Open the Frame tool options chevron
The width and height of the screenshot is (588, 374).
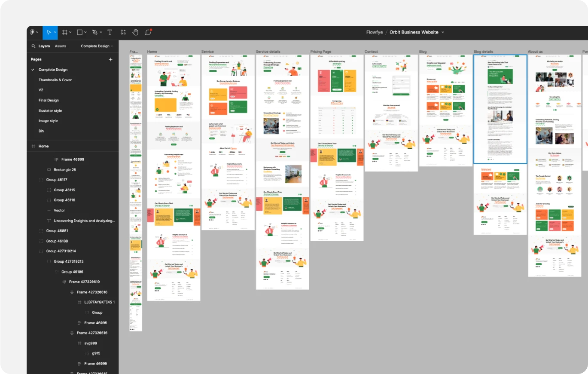70,32
